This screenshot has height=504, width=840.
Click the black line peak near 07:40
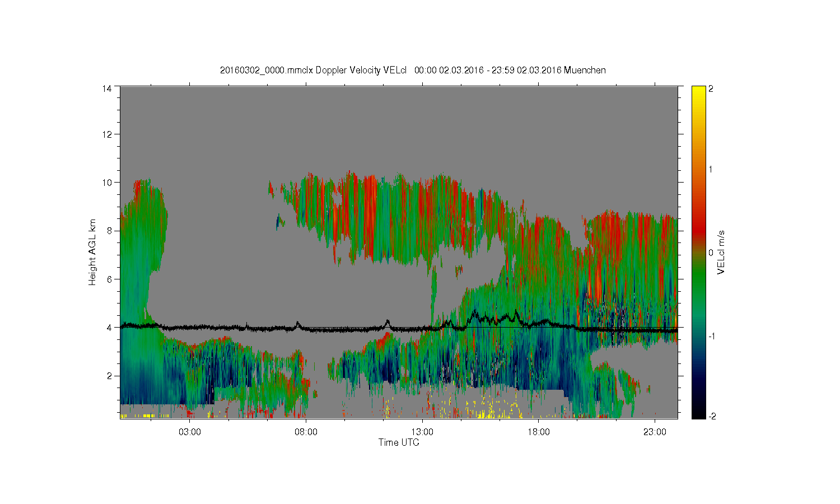tap(297, 323)
